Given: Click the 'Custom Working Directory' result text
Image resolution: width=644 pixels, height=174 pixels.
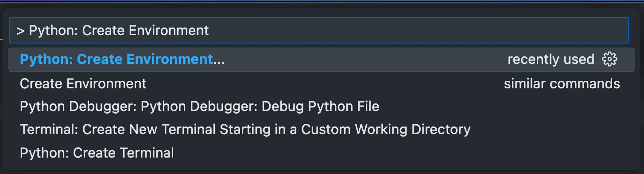Looking at the screenshot, I should coord(386,129).
